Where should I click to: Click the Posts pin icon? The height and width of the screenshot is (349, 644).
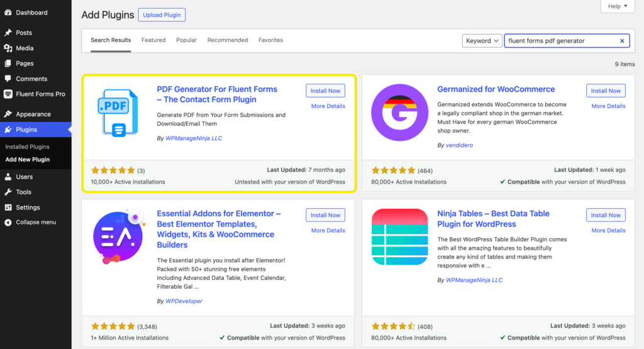(x=8, y=33)
